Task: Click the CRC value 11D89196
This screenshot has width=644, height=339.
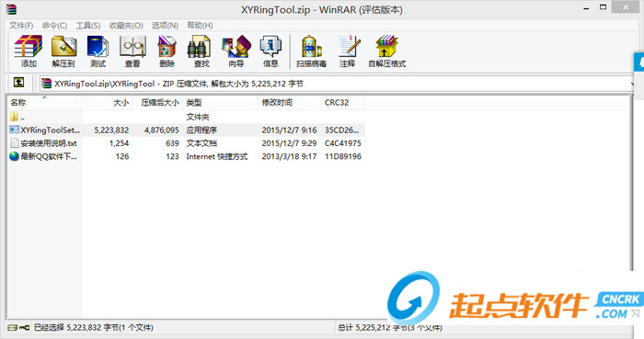Action: coord(343,156)
